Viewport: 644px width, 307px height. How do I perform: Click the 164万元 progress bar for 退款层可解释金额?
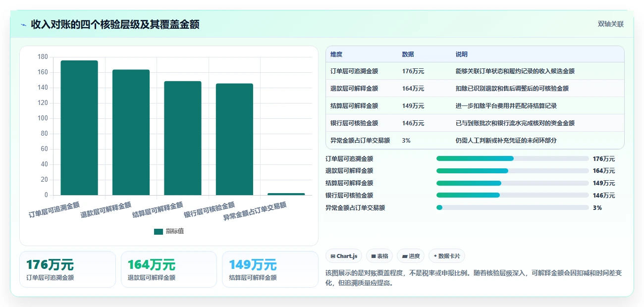(x=513, y=171)
